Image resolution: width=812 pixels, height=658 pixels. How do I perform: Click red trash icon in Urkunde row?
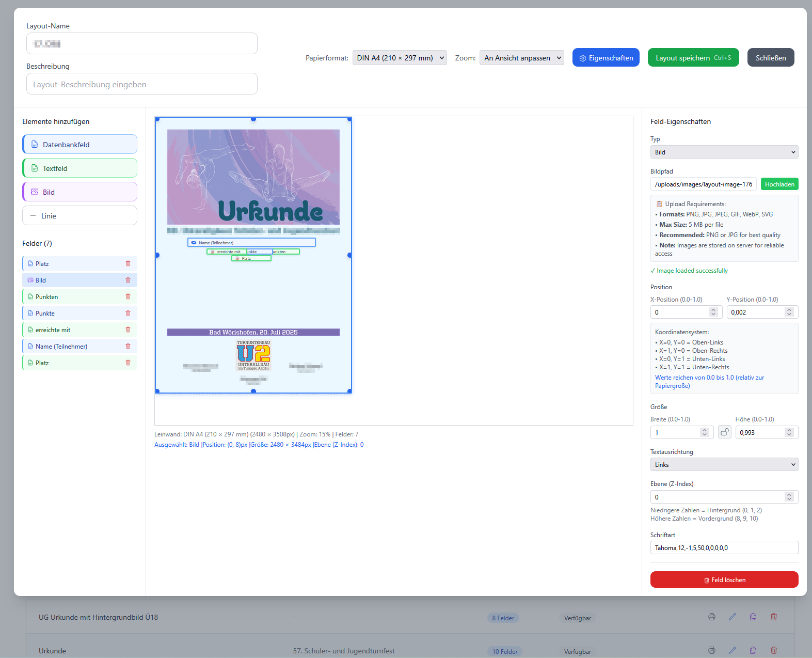pyautogui.click(x=774, y=650)
